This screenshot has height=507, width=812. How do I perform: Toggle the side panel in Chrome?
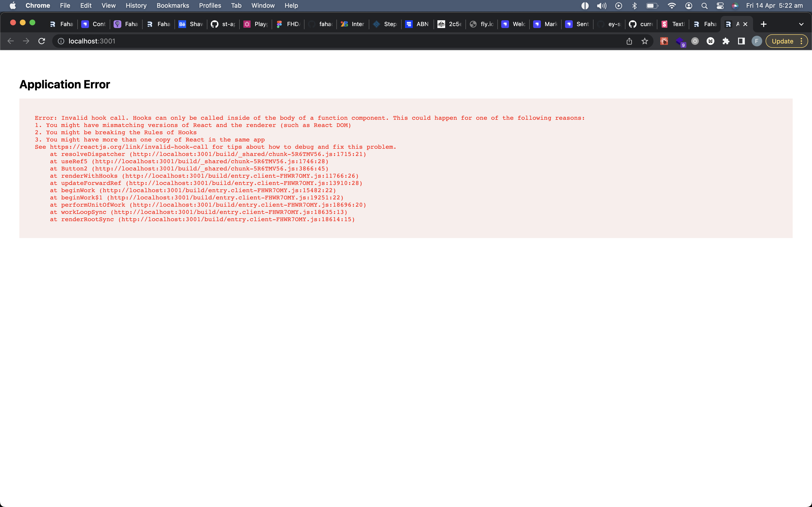point(741,41)
